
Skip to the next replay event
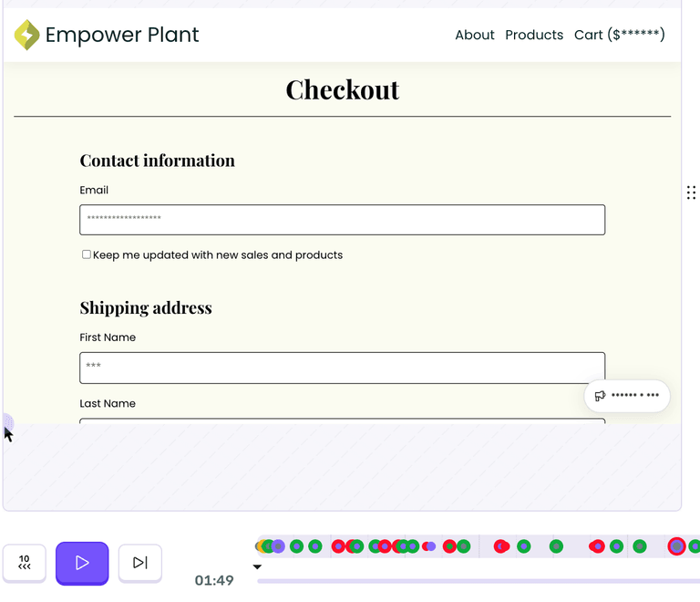(x=140, y=563)
